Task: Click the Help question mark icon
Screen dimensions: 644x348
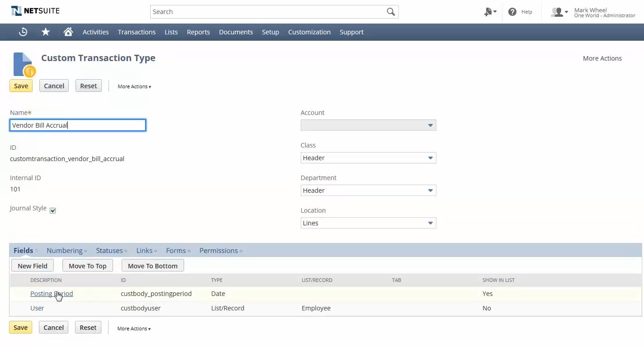Action: tap(512, 12)
